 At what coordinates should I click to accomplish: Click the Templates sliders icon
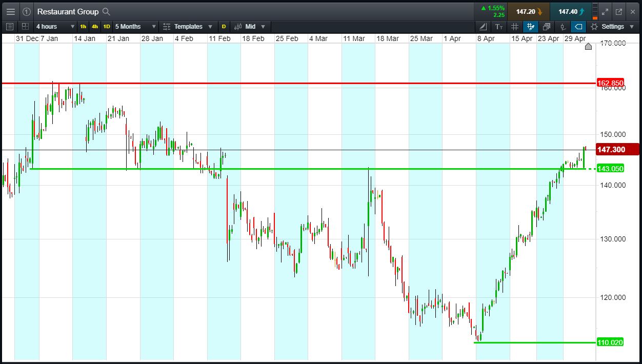click(x=167, y=27)
